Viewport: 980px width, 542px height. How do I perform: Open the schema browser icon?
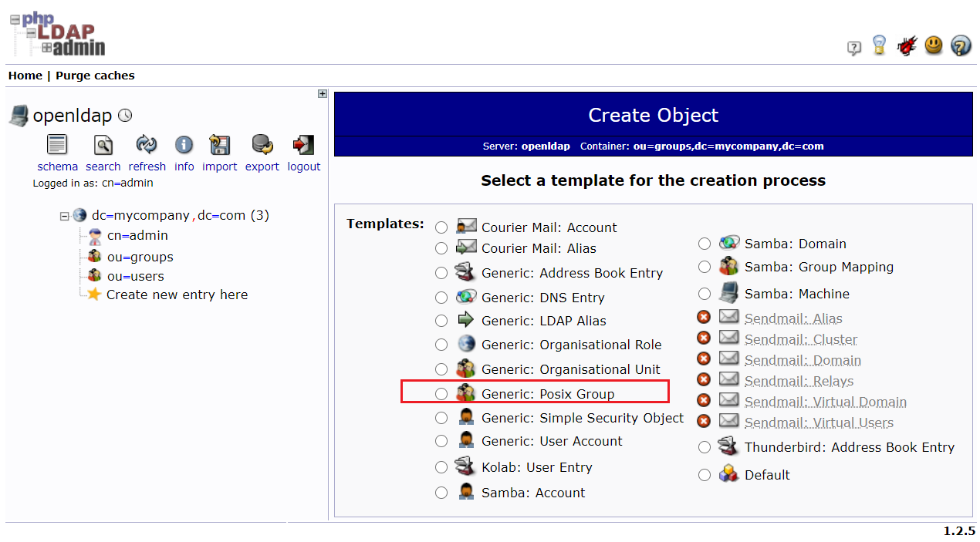(x=57, y=146)
